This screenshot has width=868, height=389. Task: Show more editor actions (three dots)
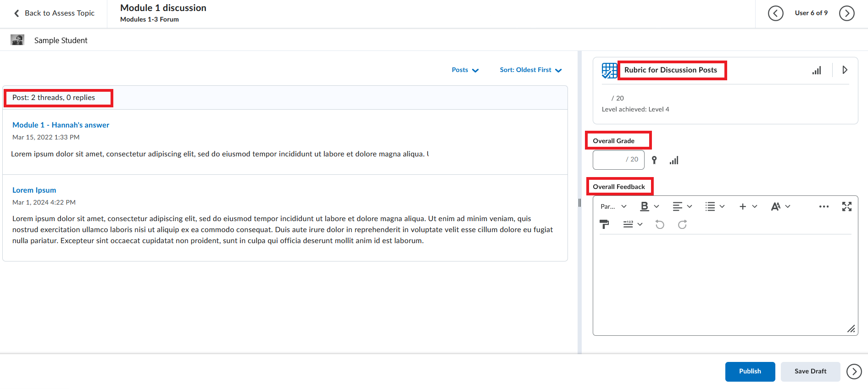pos(823,206)
